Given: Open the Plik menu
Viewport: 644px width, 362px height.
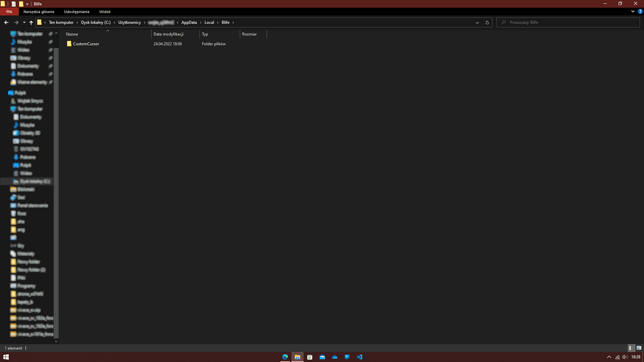Looking at the screenshot, I should (9, 12).
